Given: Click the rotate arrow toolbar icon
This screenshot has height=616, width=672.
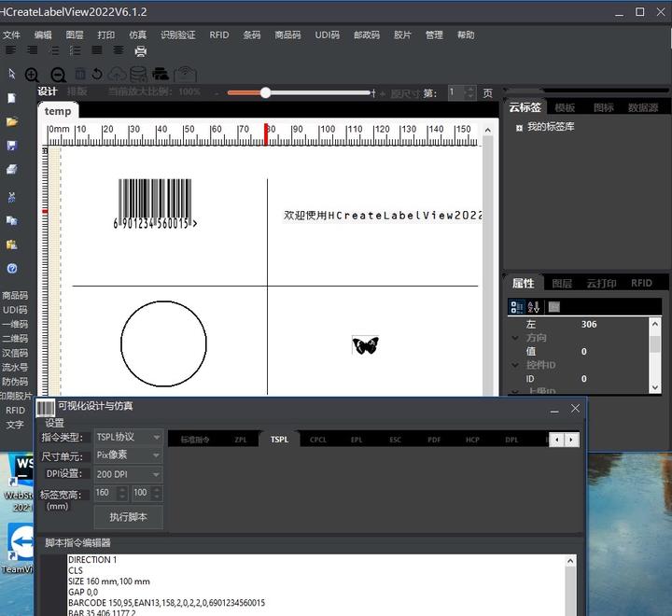Looking at the screenshot, I should coord(97,74).
